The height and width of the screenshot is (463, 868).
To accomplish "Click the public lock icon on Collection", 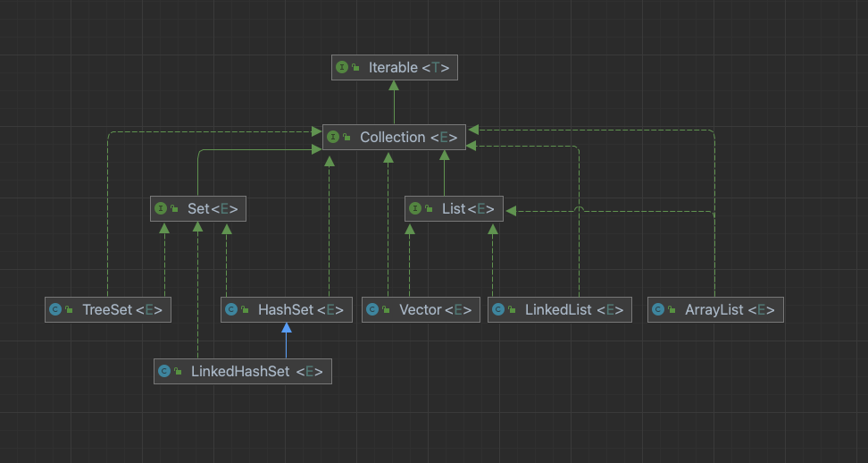I will point(346,138).
